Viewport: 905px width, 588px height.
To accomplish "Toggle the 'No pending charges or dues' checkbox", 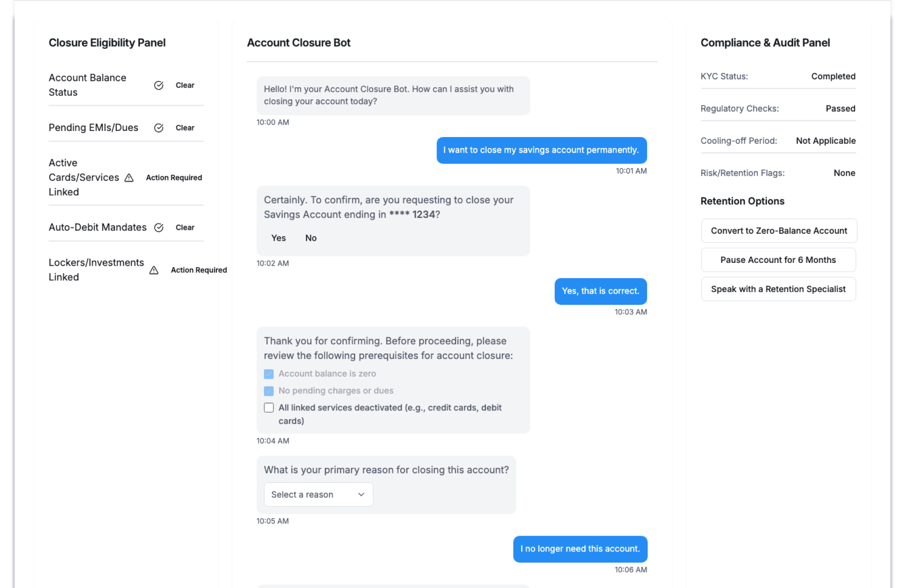I will (x=269, y=391).
